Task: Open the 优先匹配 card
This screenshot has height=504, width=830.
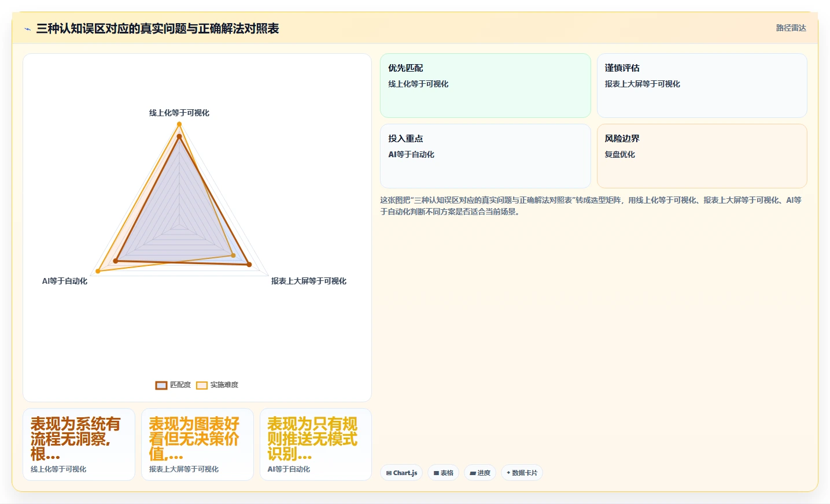Action: point(485,86)
